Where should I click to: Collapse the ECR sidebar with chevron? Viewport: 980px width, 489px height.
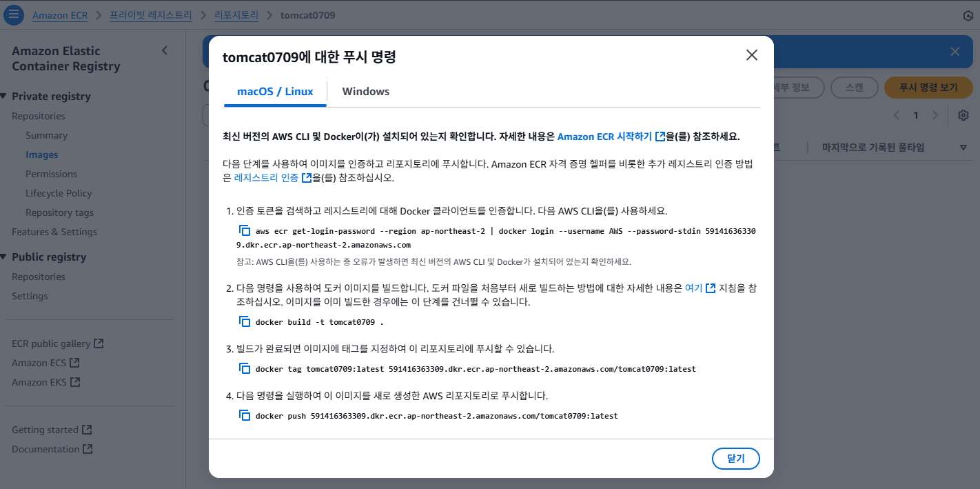164,50
